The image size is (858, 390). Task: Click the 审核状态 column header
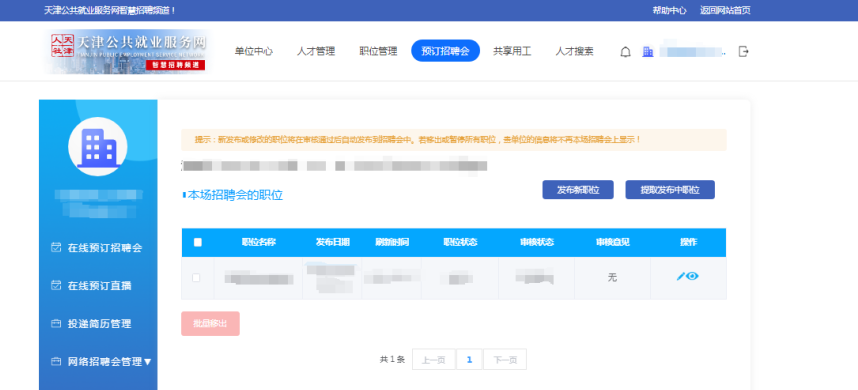[537, 242]
